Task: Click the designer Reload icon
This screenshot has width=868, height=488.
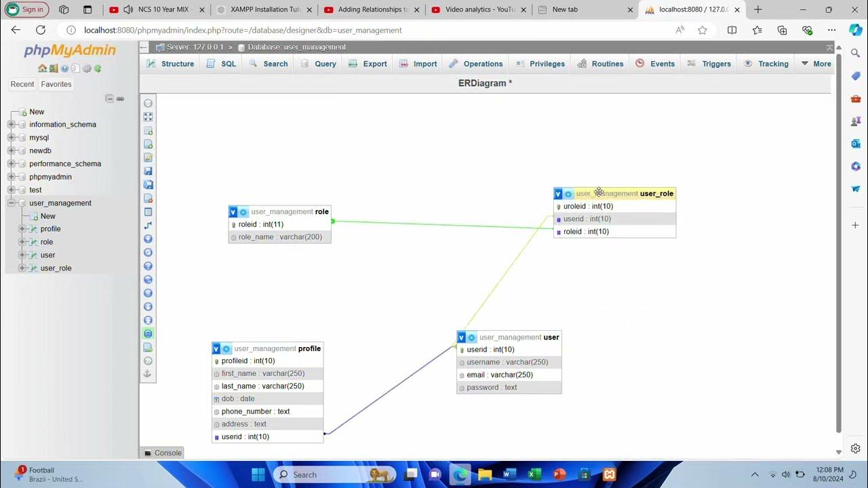Action: [148, 252]
